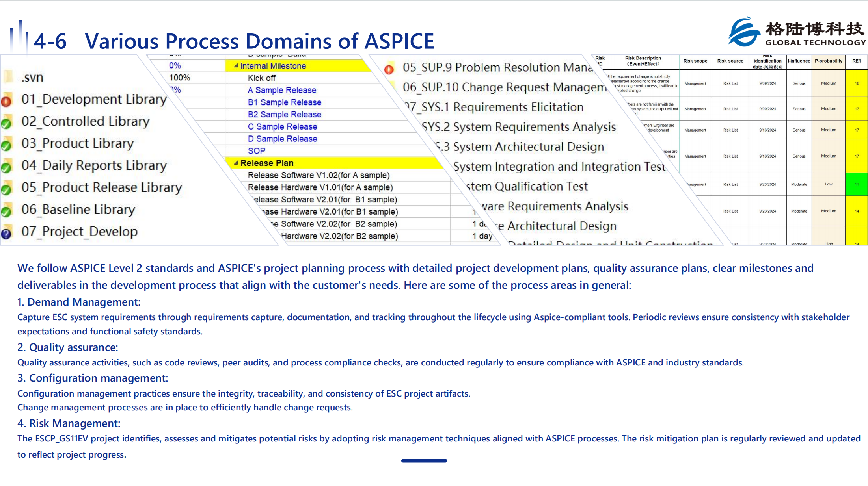Click the .svn folder icon

[8, 77]
